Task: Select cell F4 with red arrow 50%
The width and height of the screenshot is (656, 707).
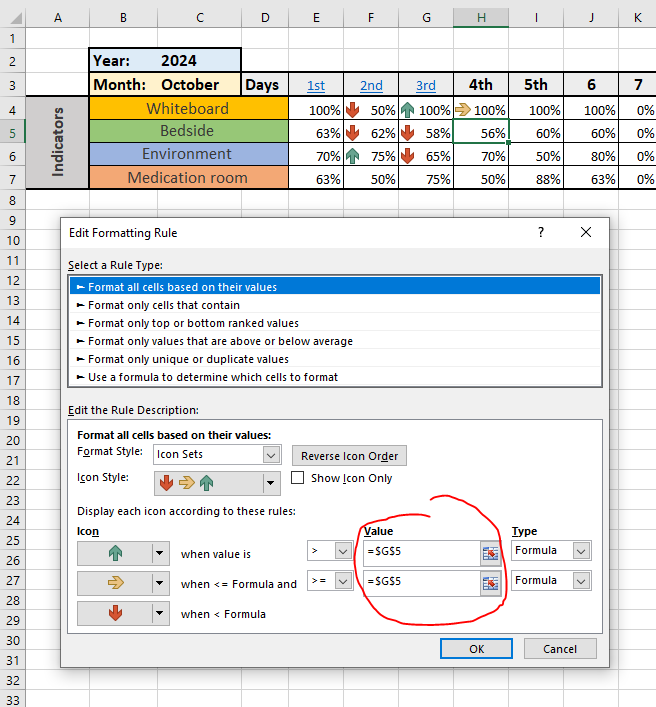Action: 371,109
